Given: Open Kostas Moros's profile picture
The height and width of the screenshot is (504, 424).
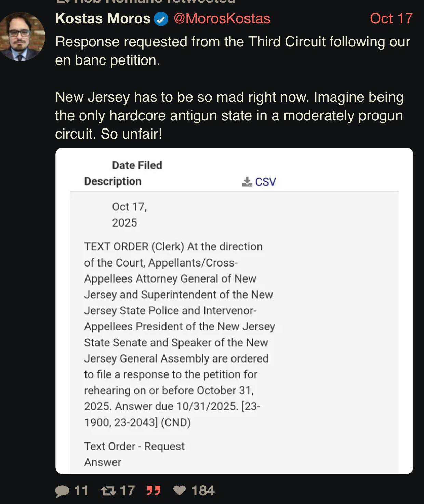Looking at the screenshot, I should 22,37.
